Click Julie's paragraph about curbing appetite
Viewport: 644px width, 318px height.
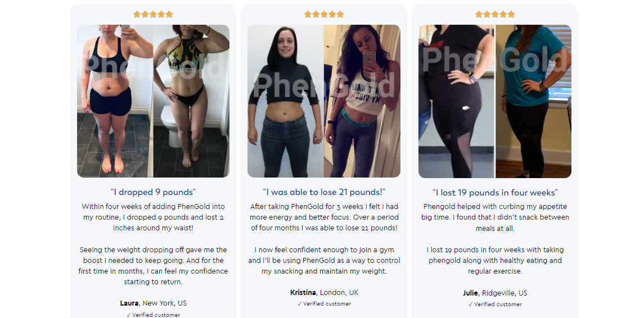click(x=495, y=217)
